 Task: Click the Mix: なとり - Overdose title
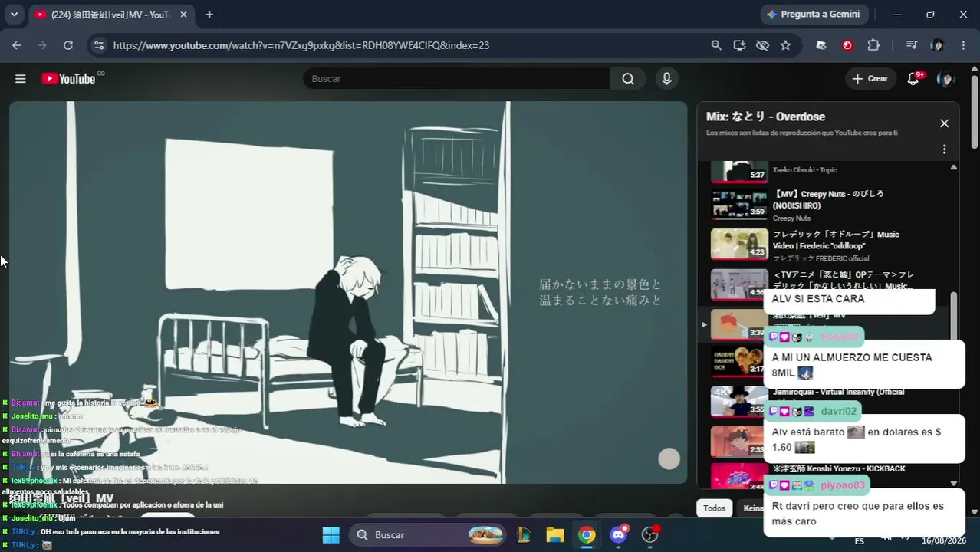(765, 117)
